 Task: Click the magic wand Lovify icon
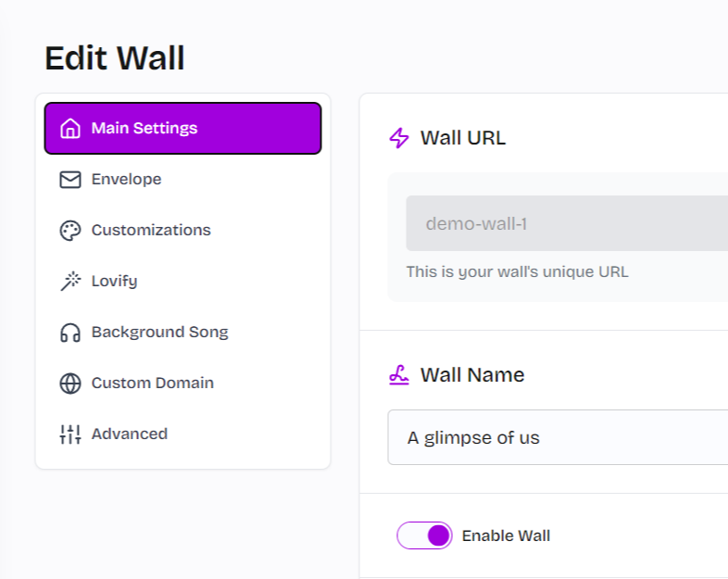point(70,282)
